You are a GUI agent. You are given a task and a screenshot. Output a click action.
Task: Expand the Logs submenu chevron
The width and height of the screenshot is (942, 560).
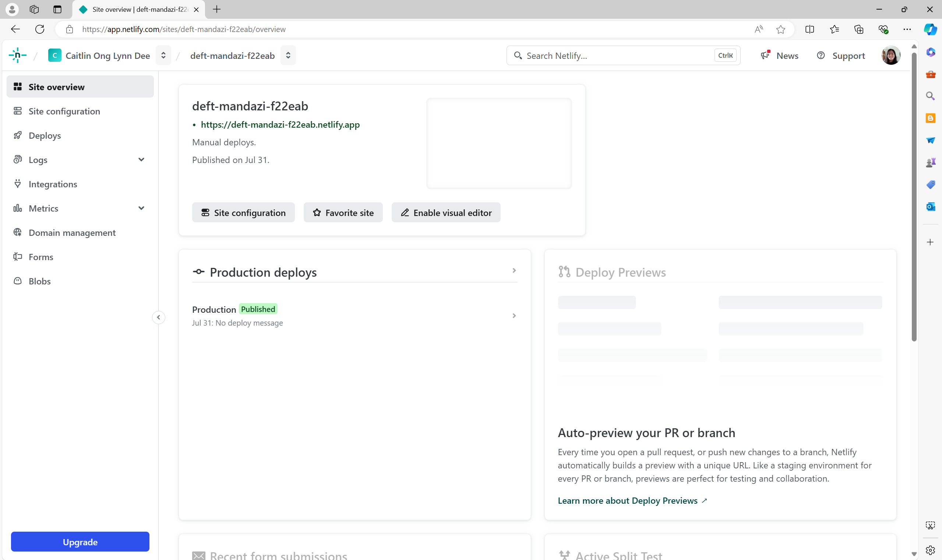tap(141, 160)
